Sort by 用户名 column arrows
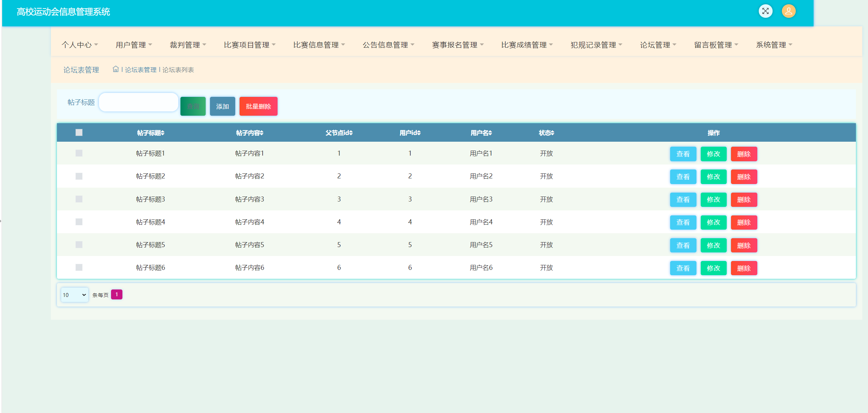Screen dimensions: 868x413 click(x=490, y=133)
